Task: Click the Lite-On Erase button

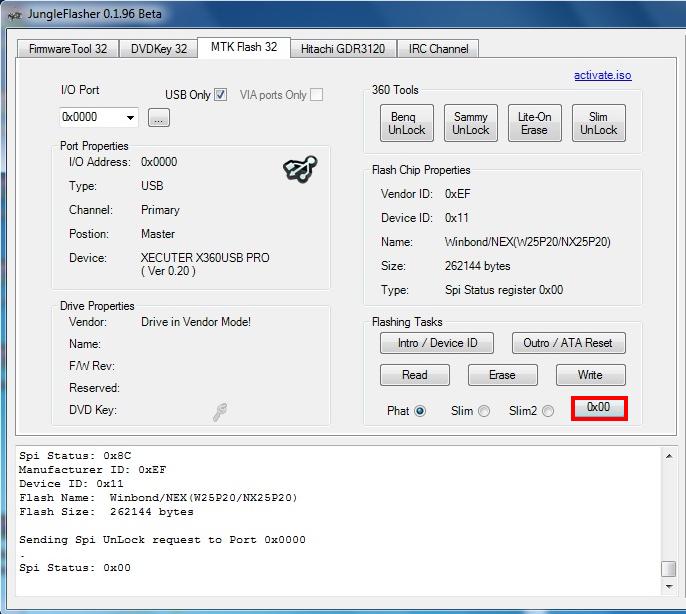Action: [535, 123]
